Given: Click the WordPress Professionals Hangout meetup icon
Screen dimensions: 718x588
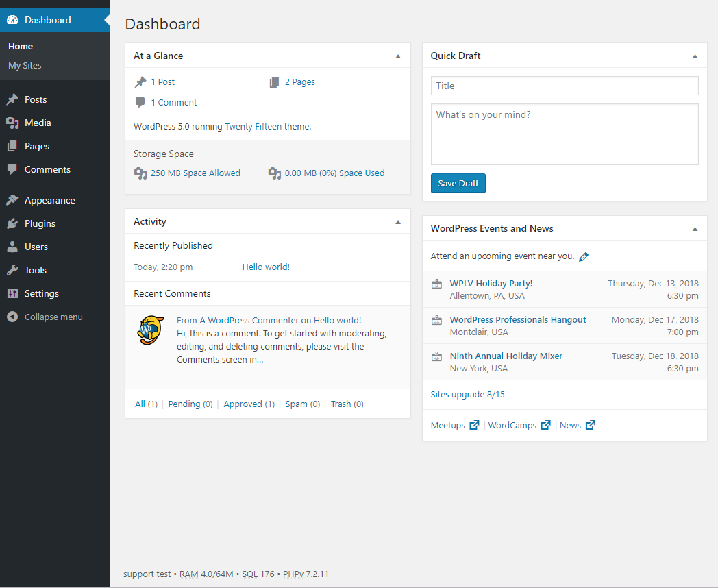Looking at the screenshot, I should 437,320.
